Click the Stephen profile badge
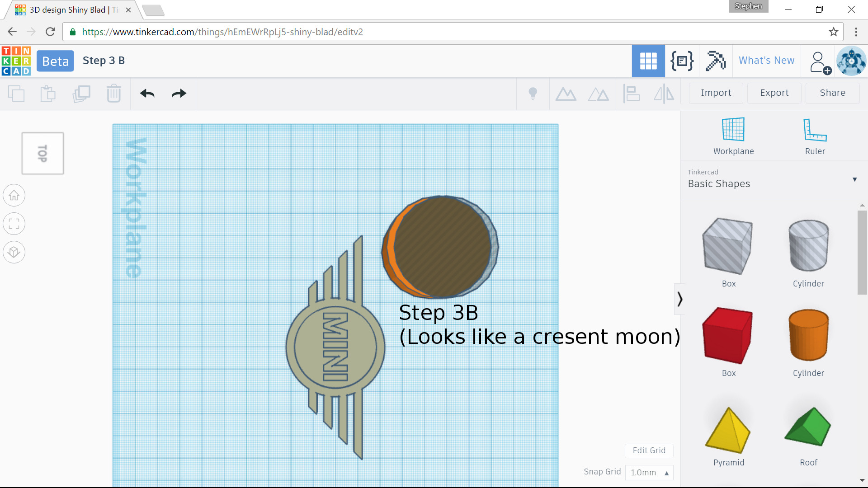This screenshot has height=488, width=868. (x=748, y=6)
